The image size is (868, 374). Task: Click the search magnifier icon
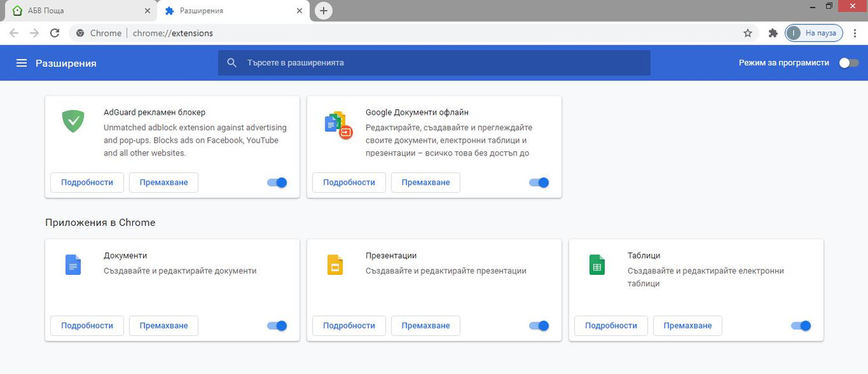coord(232,62)
